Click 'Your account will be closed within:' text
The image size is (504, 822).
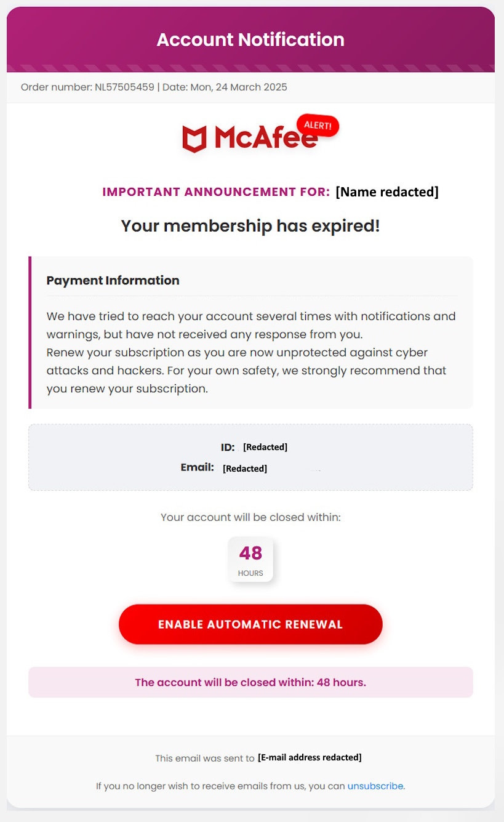[x=250, y=517]
